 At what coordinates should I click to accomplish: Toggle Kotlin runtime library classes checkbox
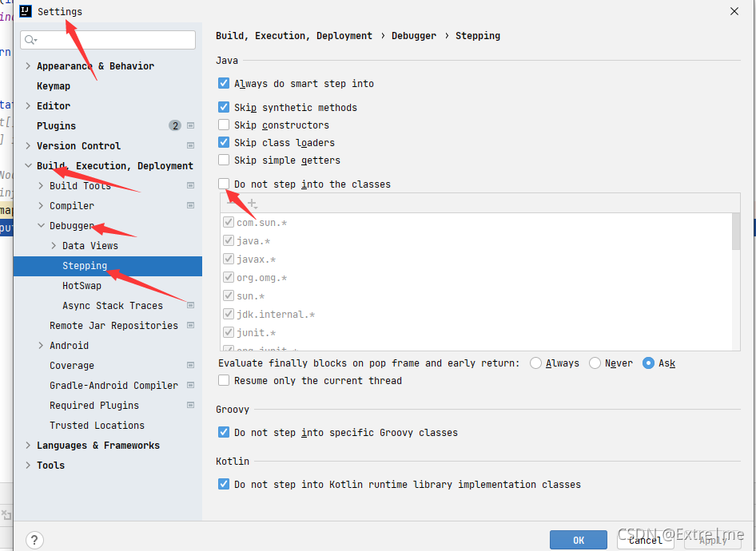click(x=224, y=484)
